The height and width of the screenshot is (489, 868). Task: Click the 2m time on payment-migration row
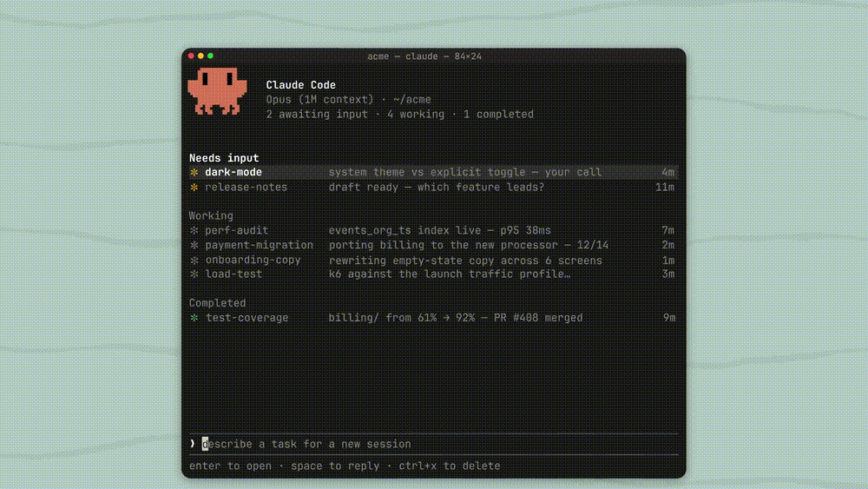(x=668, y=245)
